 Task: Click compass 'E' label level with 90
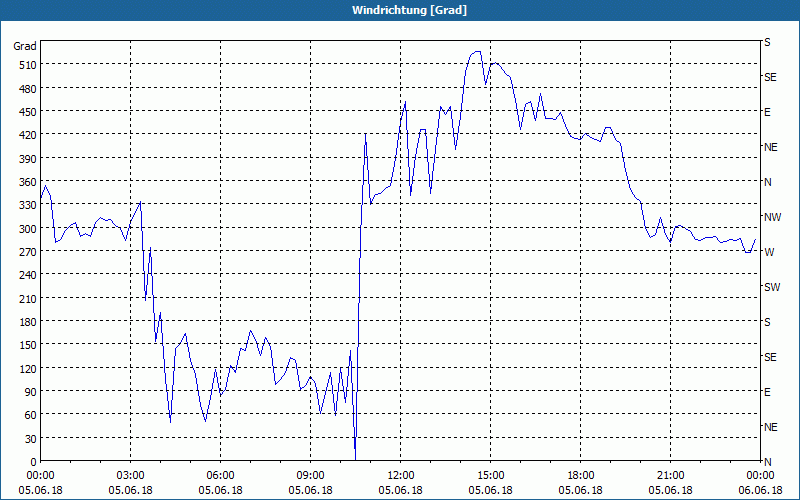[767, 392]
